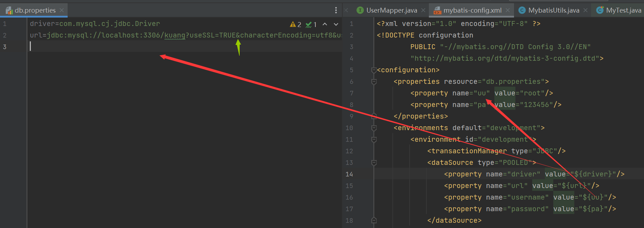Click the db.properties file icon in its tab
The image size is (644, 228).
coord(9,11)
